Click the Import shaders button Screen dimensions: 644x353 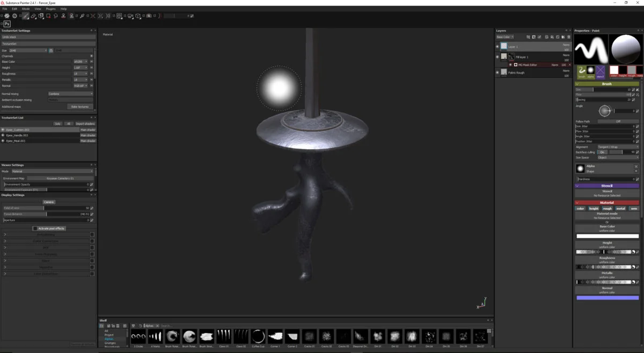85,124
